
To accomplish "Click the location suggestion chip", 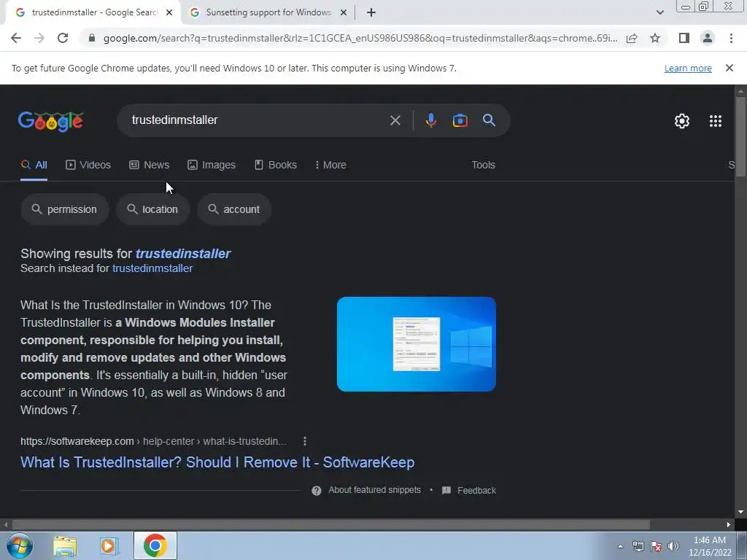I will coord(153,209).
